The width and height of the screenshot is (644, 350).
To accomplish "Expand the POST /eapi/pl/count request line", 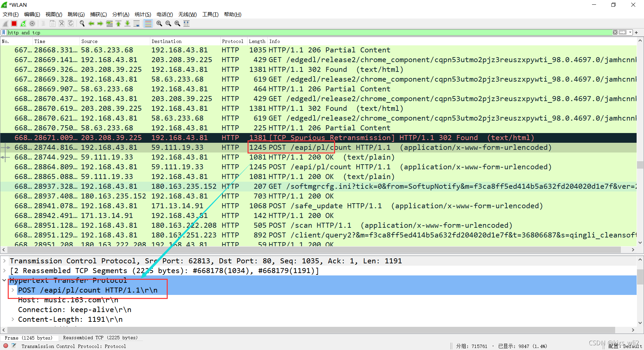I will click(x=13, y=290).
